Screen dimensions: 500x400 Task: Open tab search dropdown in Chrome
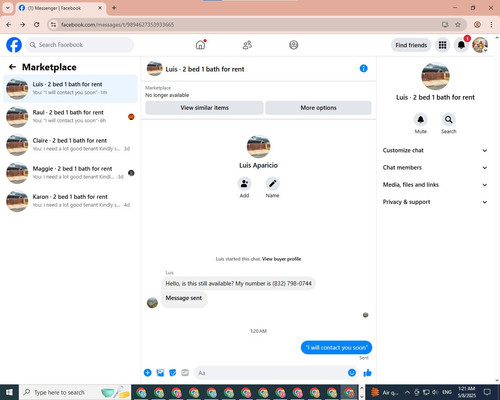8,8
